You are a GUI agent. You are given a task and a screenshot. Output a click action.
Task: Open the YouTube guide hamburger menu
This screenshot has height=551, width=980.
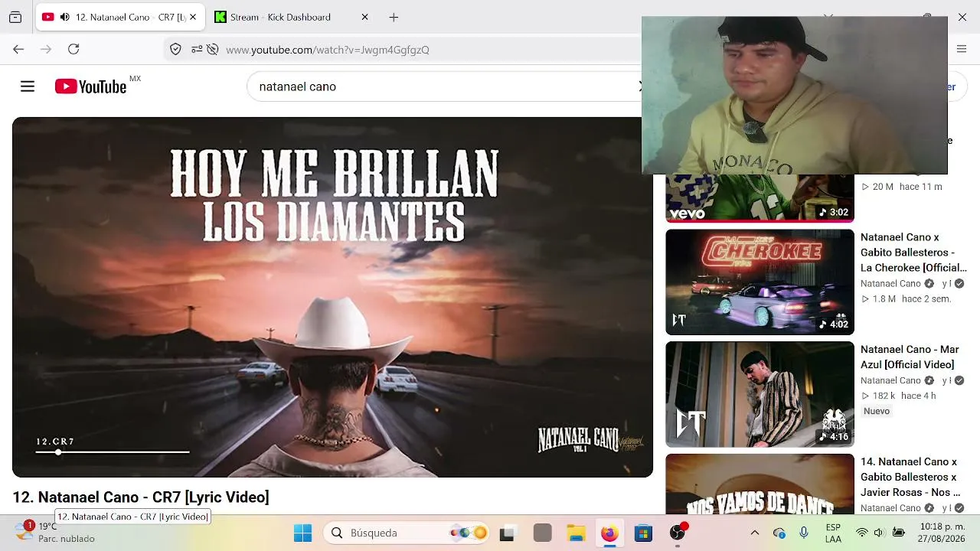click(28, 86)
